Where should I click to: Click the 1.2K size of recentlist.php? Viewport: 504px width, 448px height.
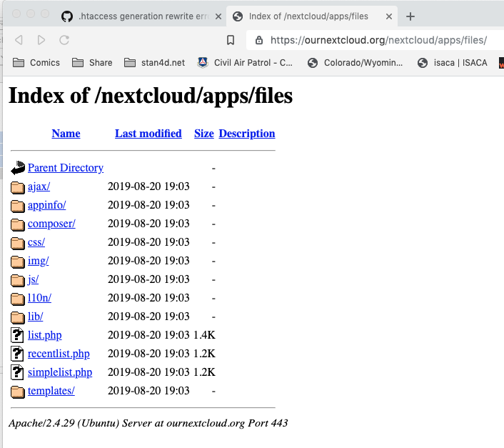click(204, 354)
